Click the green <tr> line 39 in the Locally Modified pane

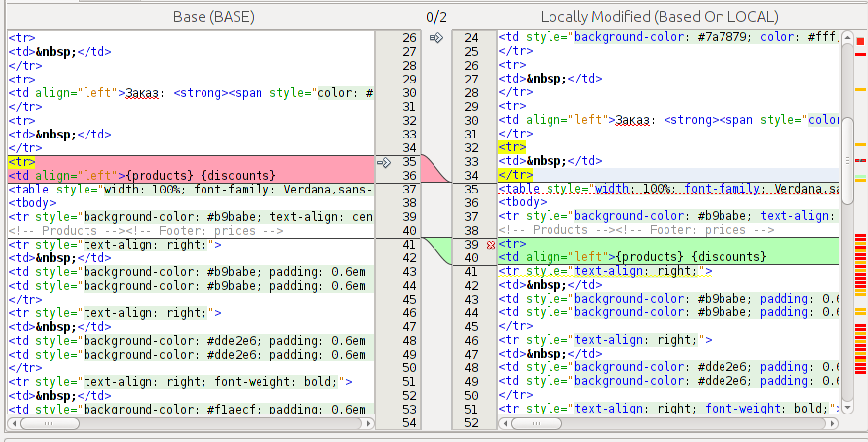click(x=668, y=244)
